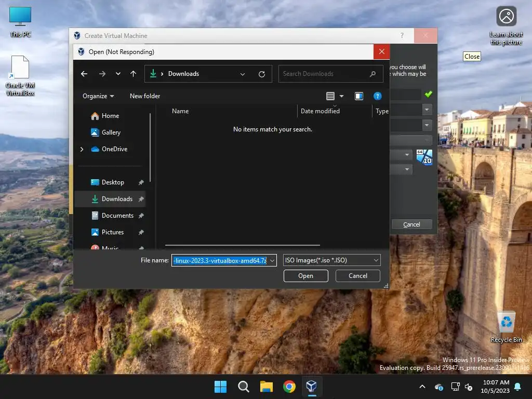Click the Open button

(305, 276)
